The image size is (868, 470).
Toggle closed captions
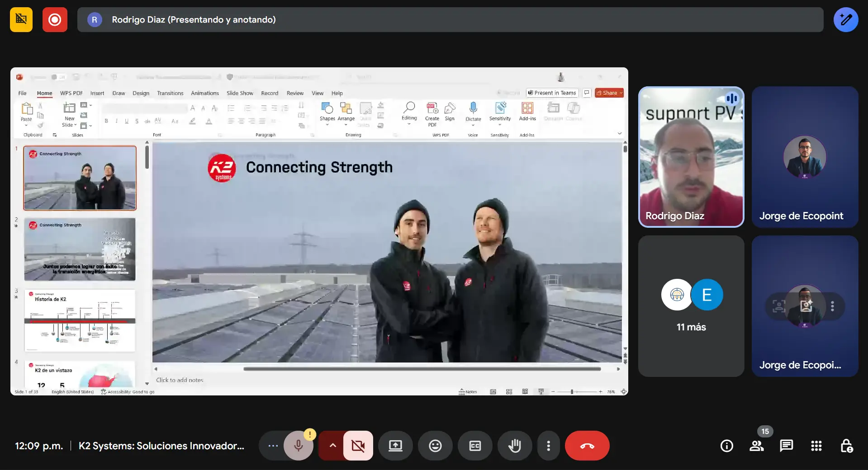click(x=475, y=446)
